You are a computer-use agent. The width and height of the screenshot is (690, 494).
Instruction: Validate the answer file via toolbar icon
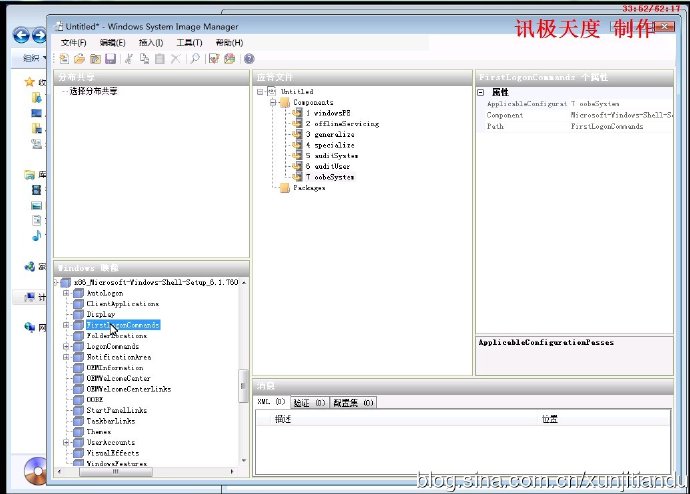coord(214,59)
